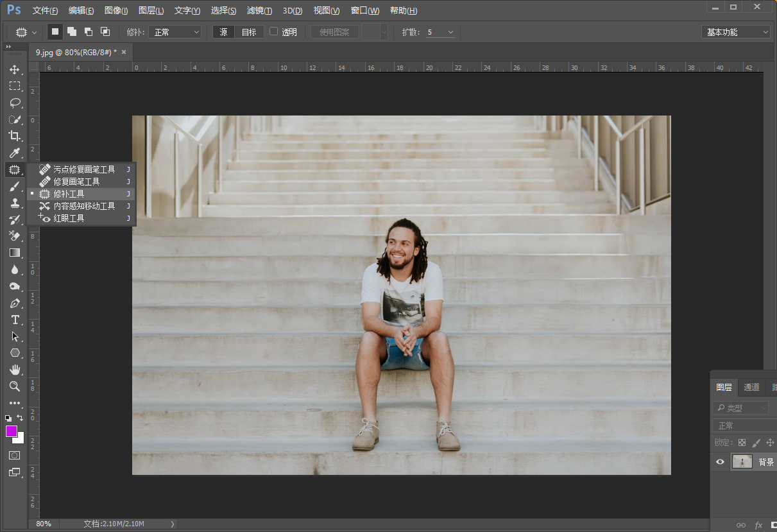
Task: Switch to the 通道 panel tab
Action: point(751,387)
